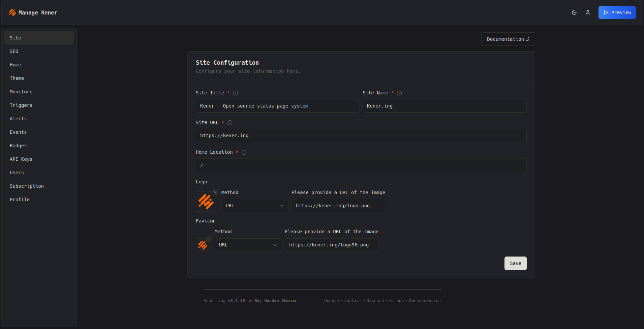Open the Monitors section in the sidebar
644x329 pixels.
tap(21, 92)
